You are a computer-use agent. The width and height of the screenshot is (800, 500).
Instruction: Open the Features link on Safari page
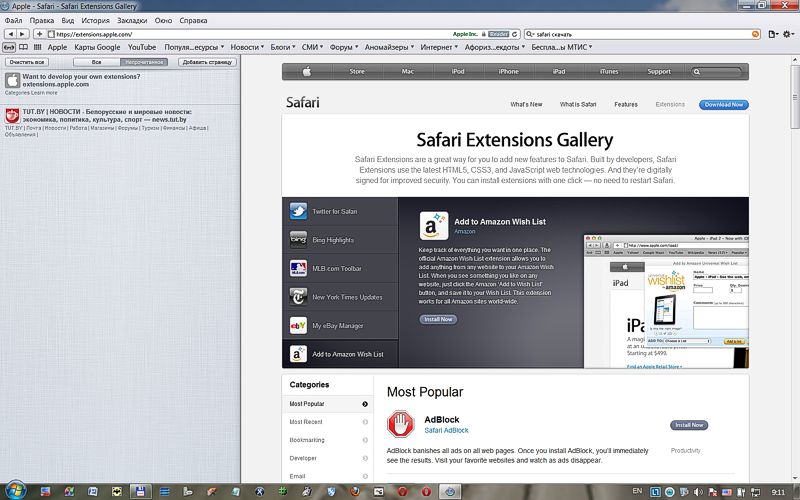(626, 104)
